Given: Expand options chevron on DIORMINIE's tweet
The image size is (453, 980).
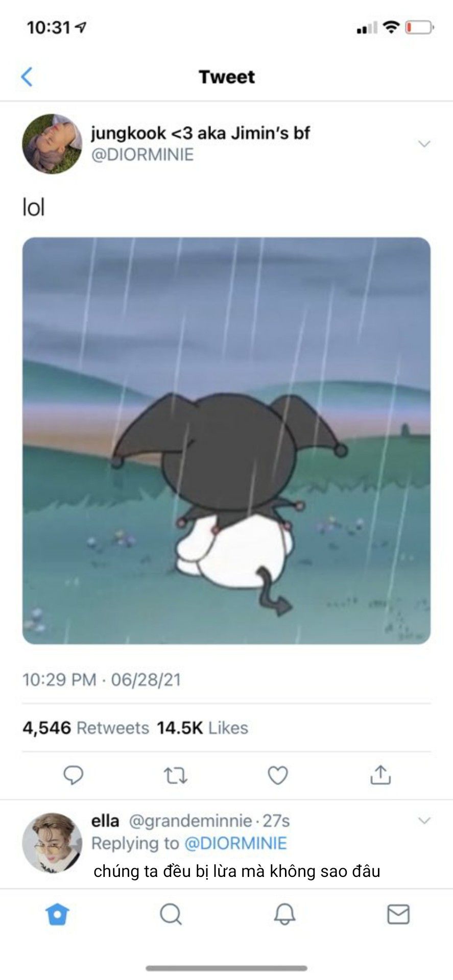Looking at the screenshot, I should [x=424, y=144].
